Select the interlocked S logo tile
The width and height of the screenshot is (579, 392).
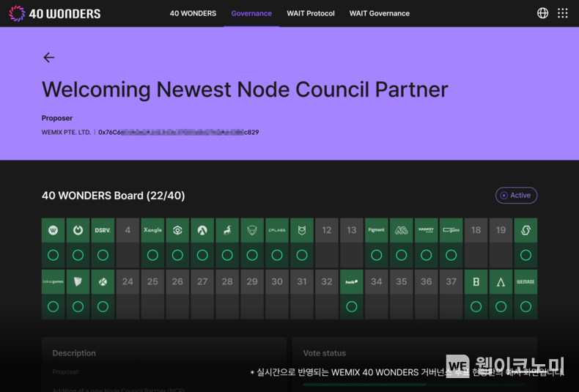(x=525, y=230)
